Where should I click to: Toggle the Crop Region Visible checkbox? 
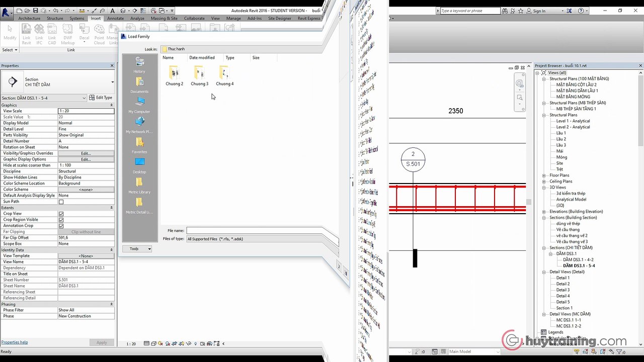tap(61, 220)
